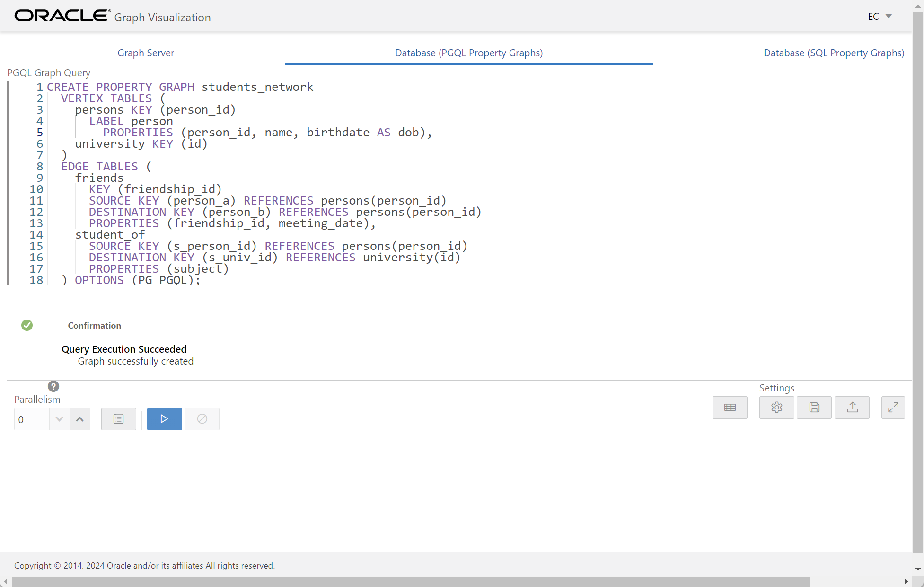Click the upload/export arrow icon
924x587 pixels.
click(x=852, y=408)
